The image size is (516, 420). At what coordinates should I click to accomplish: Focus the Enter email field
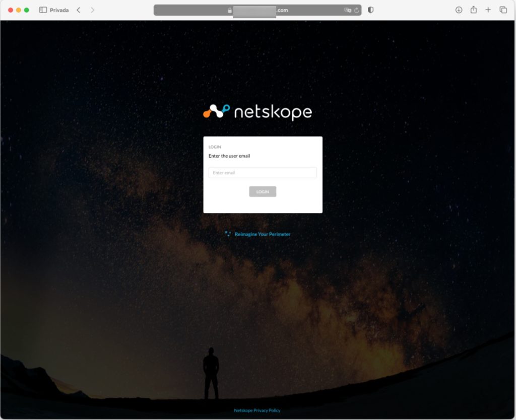tap(263, 173)
